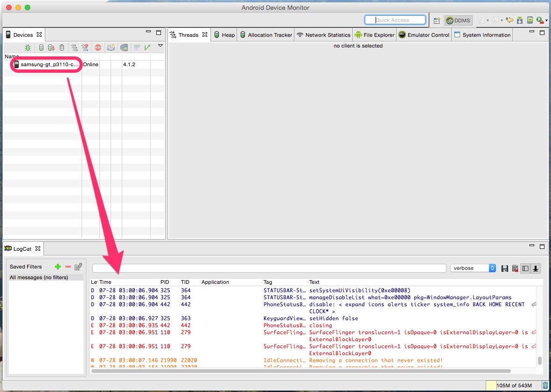The width and height of the screenshot is (551, 392).
Task: Click the Cause GC trash can icon
Action: tap(62, 48)
